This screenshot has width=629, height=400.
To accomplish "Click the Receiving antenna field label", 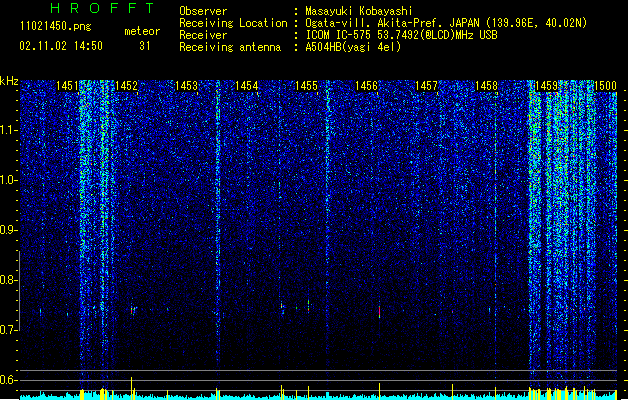I will click(x=230, y=47).
